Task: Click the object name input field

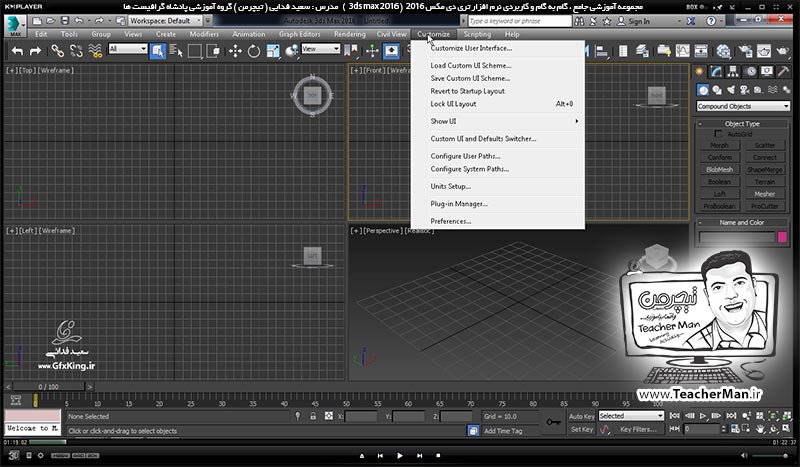Action: pos(737,237)
